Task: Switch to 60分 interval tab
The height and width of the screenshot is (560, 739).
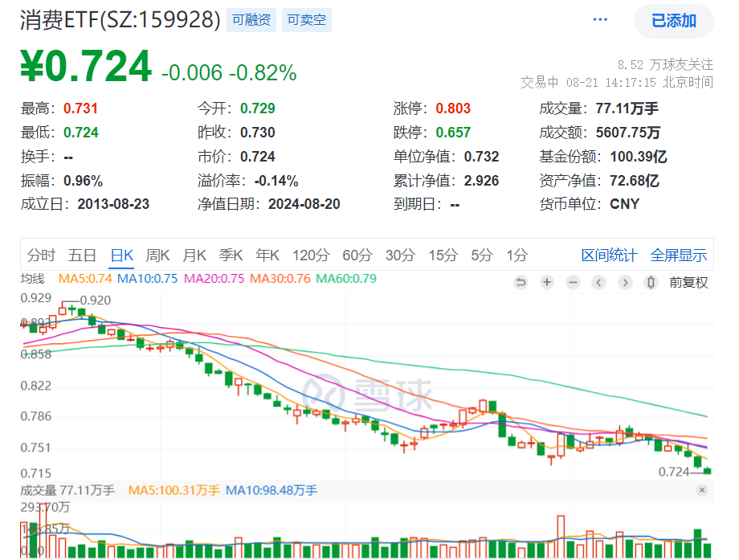Action: (x=357, y=255)
